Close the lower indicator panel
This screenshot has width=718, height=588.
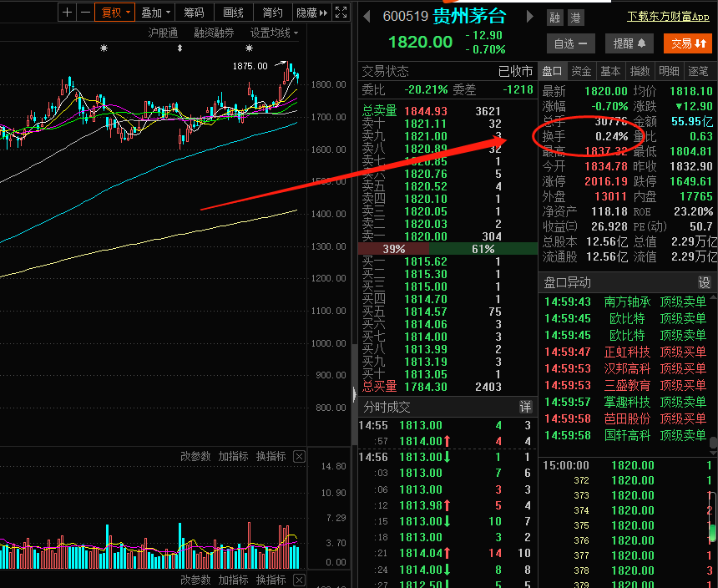299,580
